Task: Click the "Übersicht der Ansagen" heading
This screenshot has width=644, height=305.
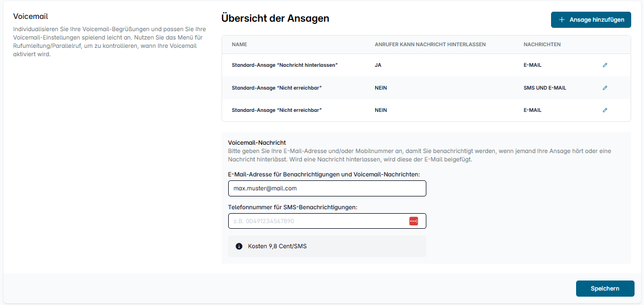Action: [x=275, y=18]
